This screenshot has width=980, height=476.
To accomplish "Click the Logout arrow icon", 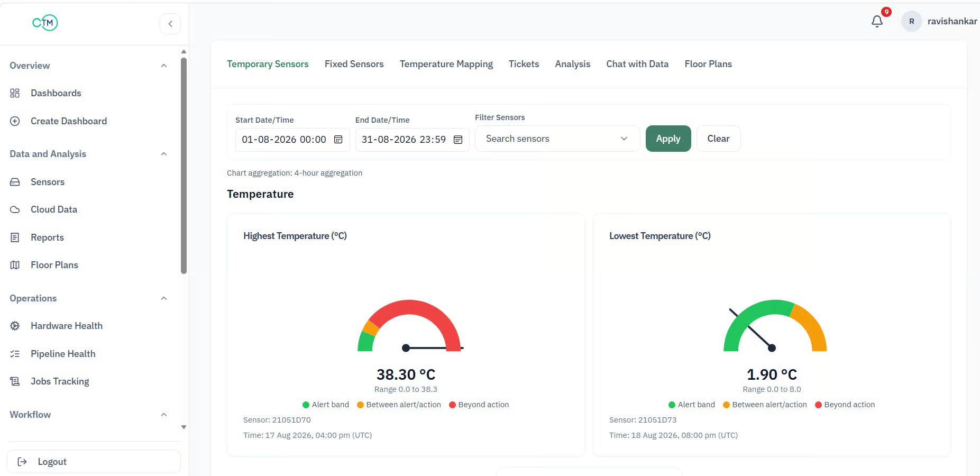I will click(x=22, y=462).
